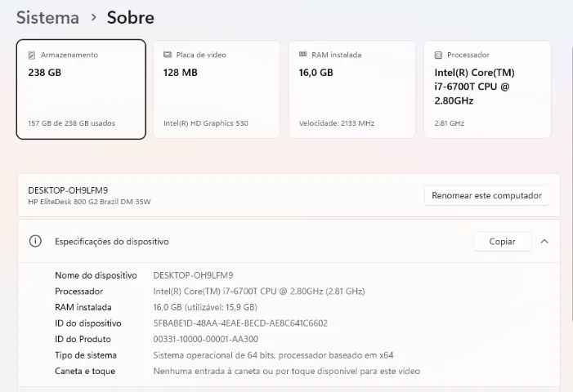Click the Intel(R) HD Graphics 530 text
Viewport: 573px width, 392px height.
[x=206, y=123]
